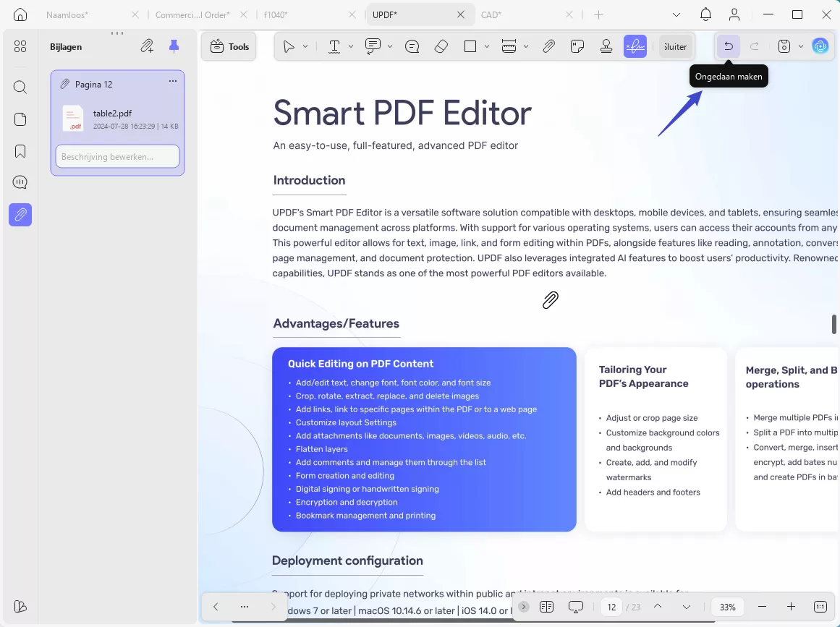840x627 pixels.
Task: Select the sticker tool
Action: (577, 46)
